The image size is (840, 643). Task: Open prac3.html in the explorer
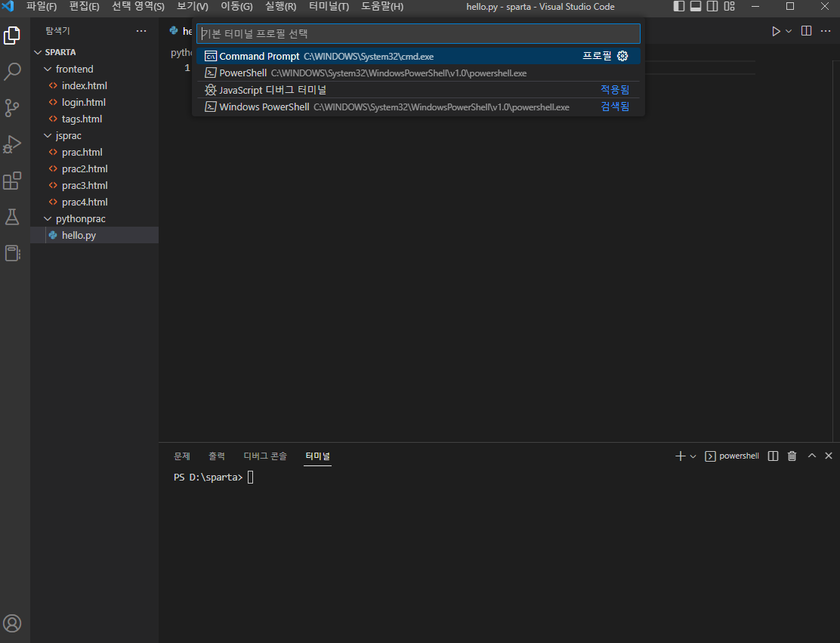pos(94,185)
